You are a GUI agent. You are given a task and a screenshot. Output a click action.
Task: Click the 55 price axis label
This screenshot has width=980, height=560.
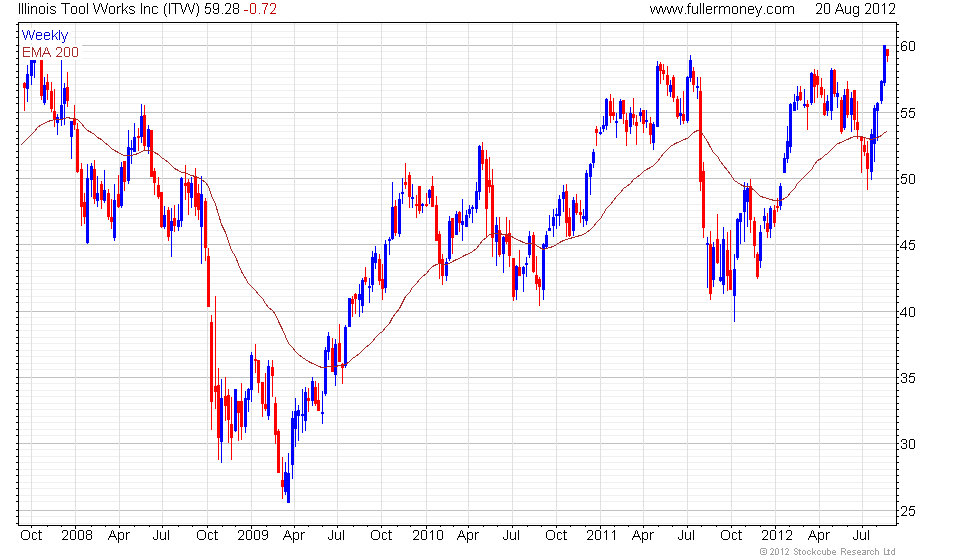click(908, 113)
